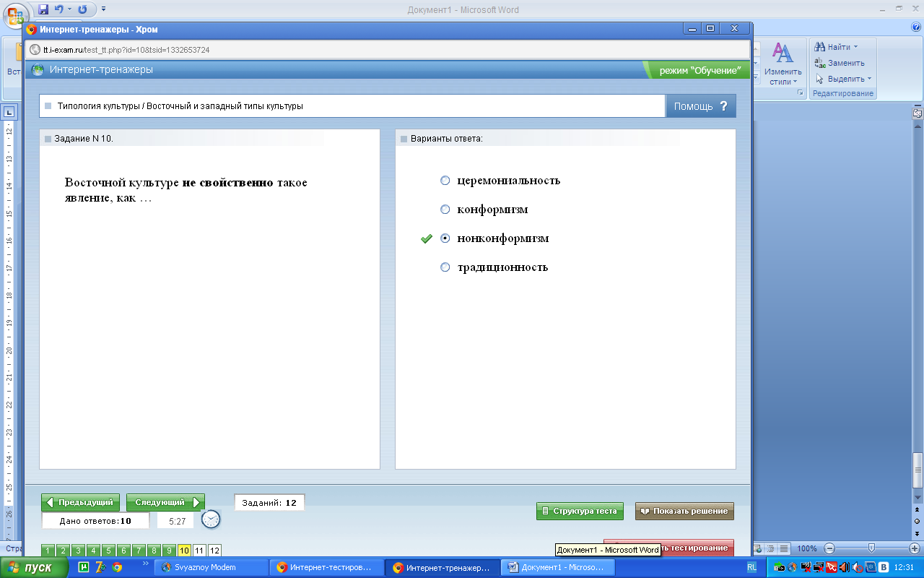Open Svyaznoy Modem taskbar item
Image resolution: width=924 pixels, height=578 pixels.
coord(210,568)
